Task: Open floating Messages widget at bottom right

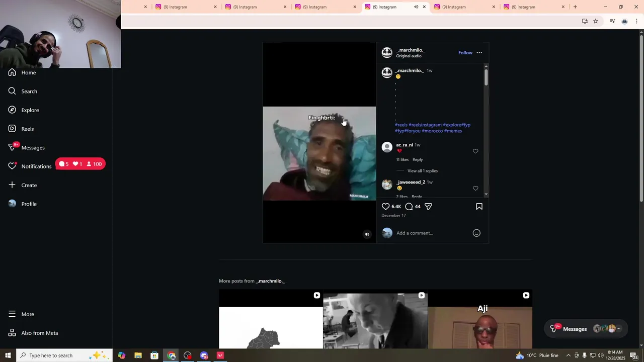Action: 586,329
